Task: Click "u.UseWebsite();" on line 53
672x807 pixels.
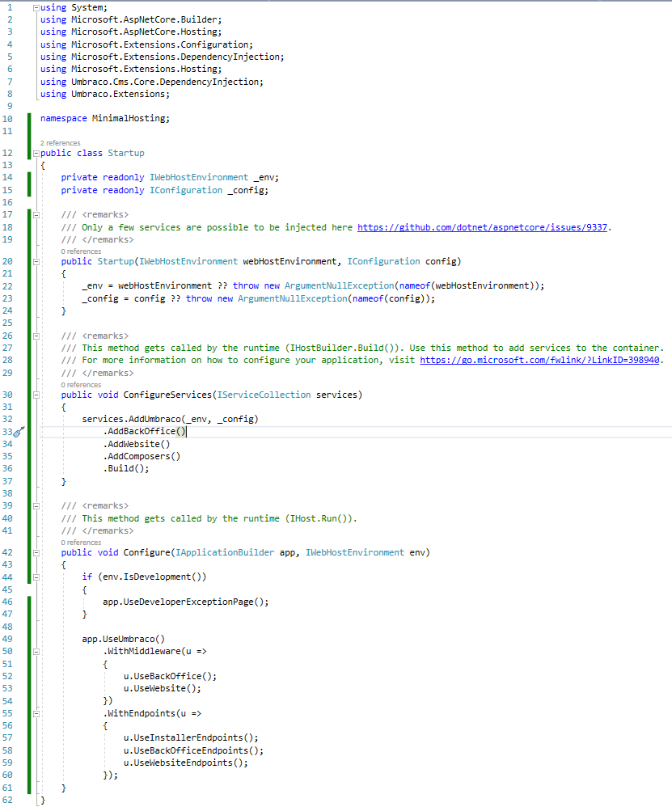Action: pyautogui.click(x=162, y=689)
